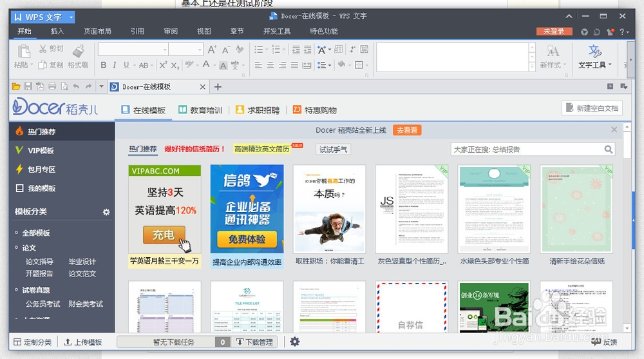This screenshot has width=644, height=359.
Task: Open the bullet list dropdown
Action: tap(267, 50)
